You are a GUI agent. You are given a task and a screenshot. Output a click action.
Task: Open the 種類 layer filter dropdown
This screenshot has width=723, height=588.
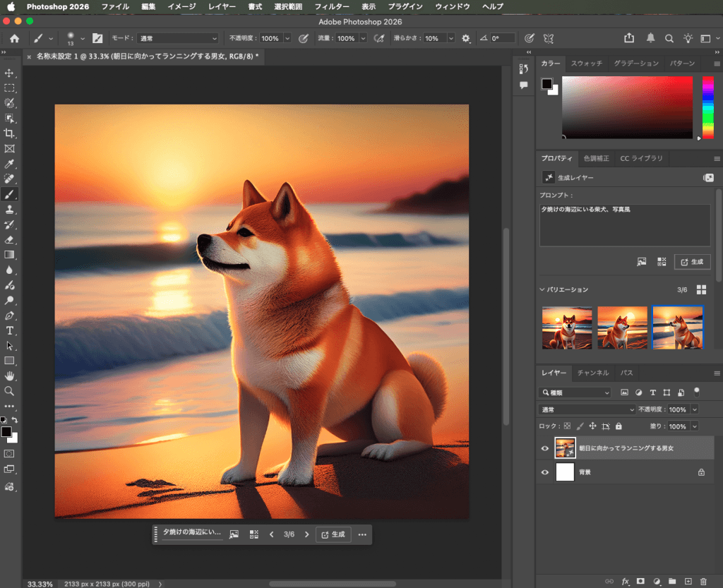click(x=575, y=392)
